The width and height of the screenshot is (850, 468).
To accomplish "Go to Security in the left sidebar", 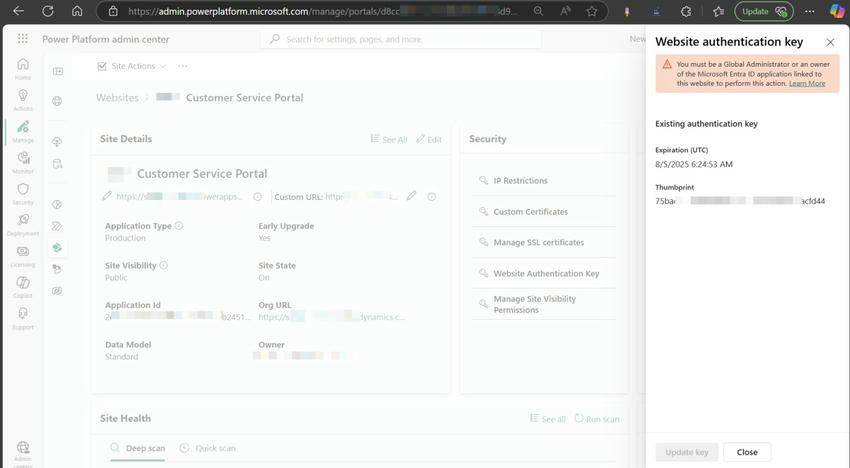I will click(x=23, y=193).
